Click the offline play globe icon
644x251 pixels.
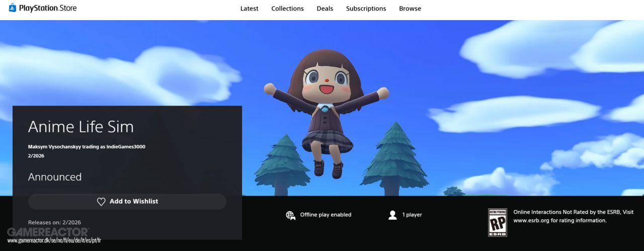(290, 215)
